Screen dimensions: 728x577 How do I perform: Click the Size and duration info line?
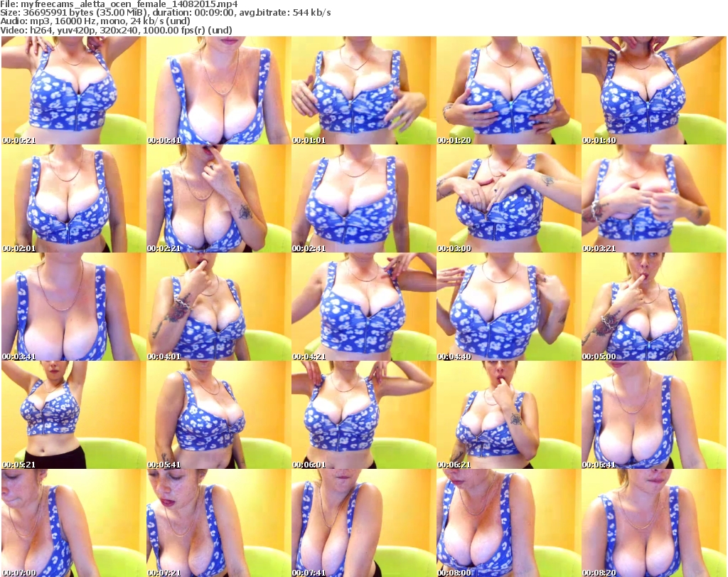tap(165, 13)
